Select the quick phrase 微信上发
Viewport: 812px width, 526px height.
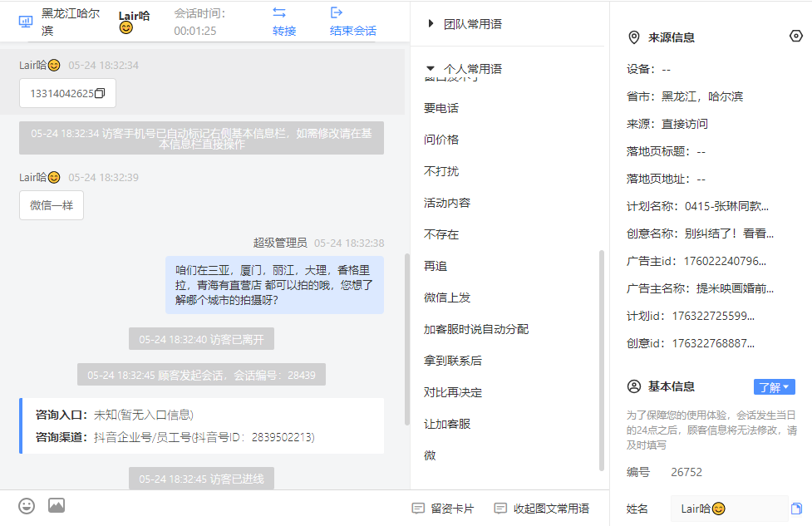(x=447, y=297)
